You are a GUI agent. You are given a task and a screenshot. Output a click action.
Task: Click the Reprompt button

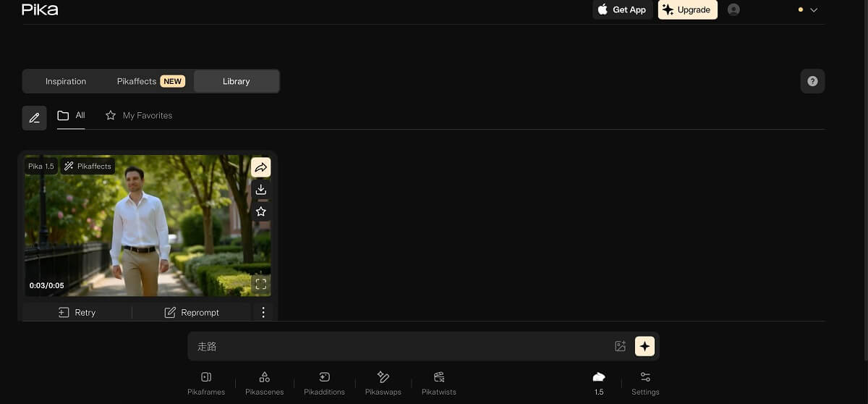(x=192, y=312)
